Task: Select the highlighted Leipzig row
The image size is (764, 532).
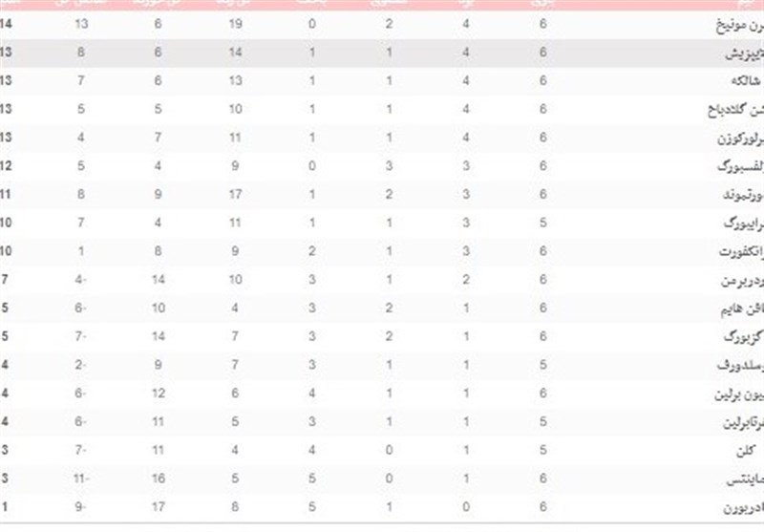Action: click(x=382, y=53)
